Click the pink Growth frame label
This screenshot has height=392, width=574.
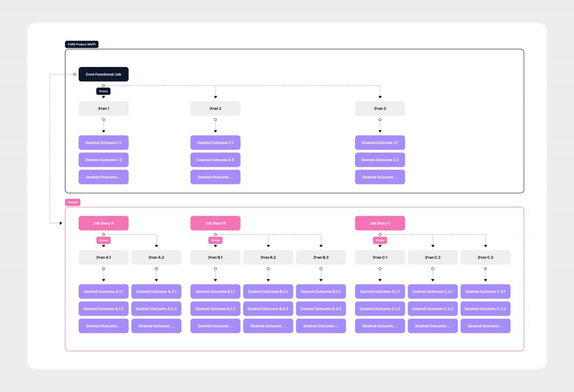[x=73, y=202]
